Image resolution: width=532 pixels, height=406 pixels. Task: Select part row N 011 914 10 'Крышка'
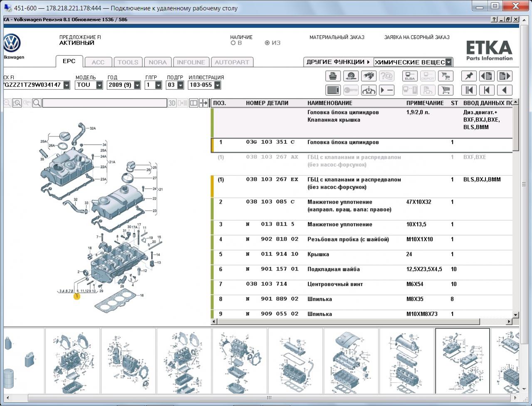362,258
